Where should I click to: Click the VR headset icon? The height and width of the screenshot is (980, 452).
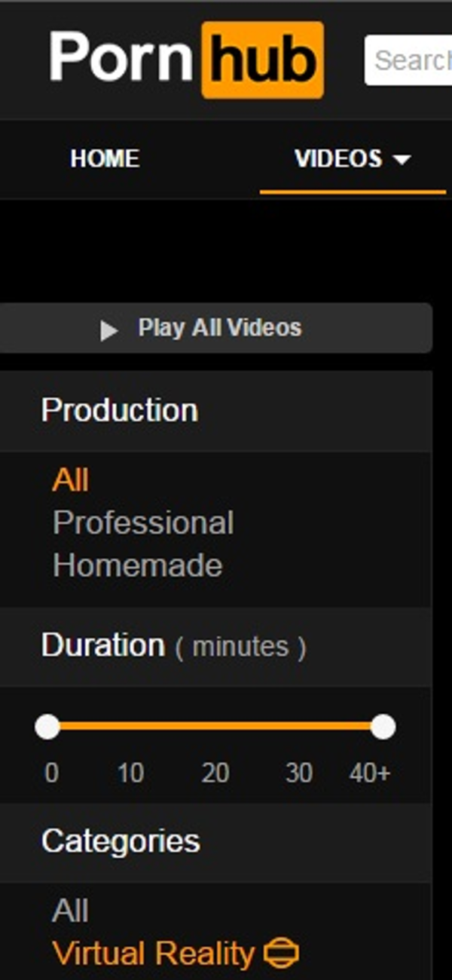pos(282,954)
